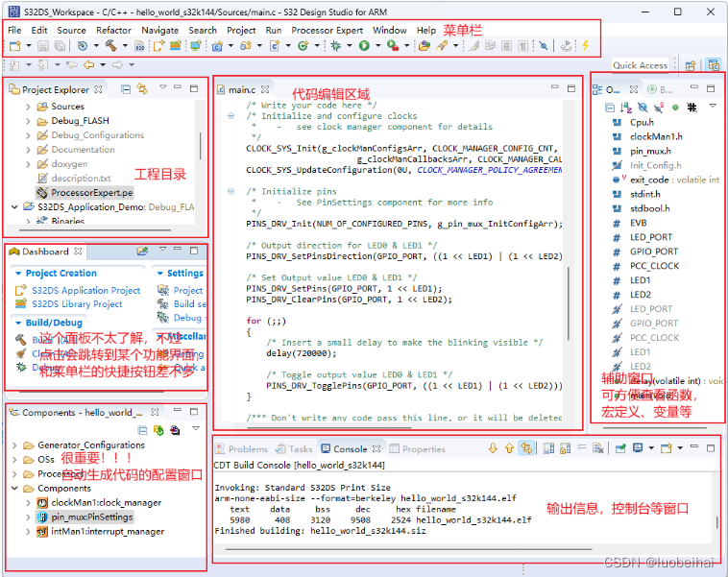Viewport: 728px width, 577px height.
Task: Switch to the Properties tab
Action: pos(418,449)
